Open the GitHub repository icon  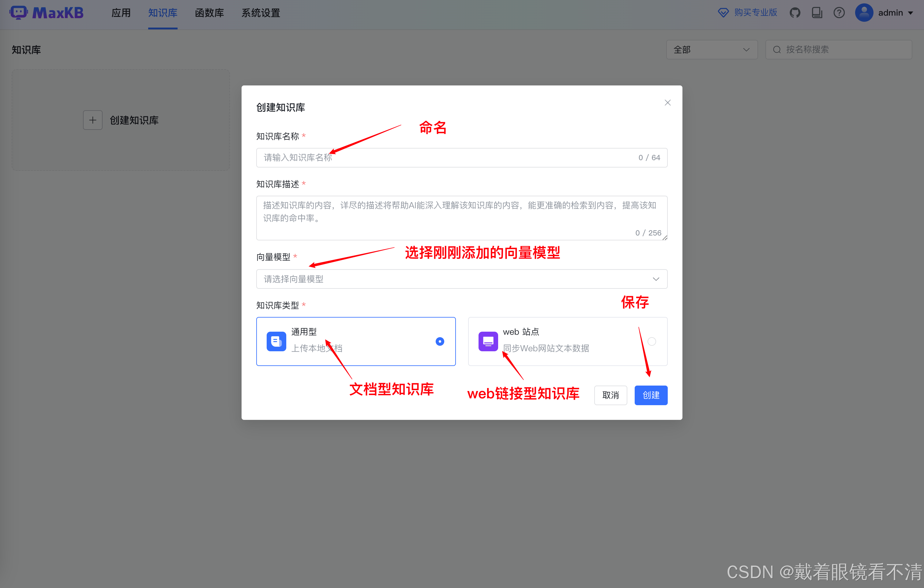(795, 13)
